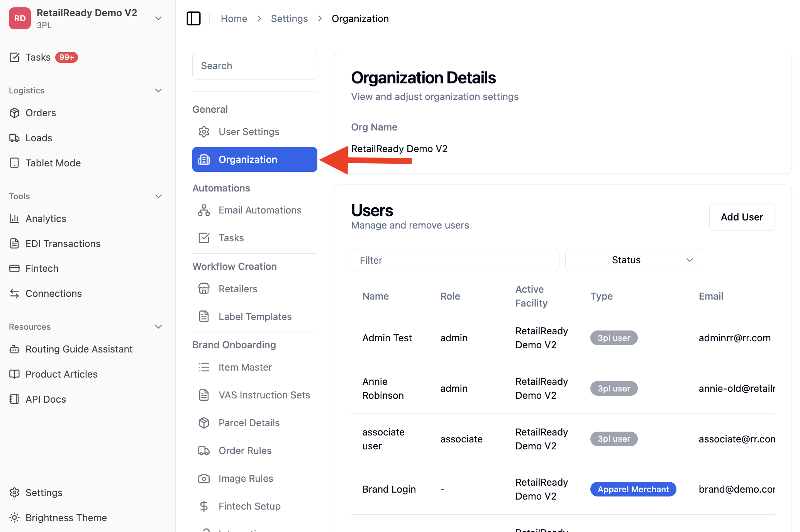The height and width of the screenshot is (532, 800).
Task: Click the Add User button
Action: (x=742, y=217)
